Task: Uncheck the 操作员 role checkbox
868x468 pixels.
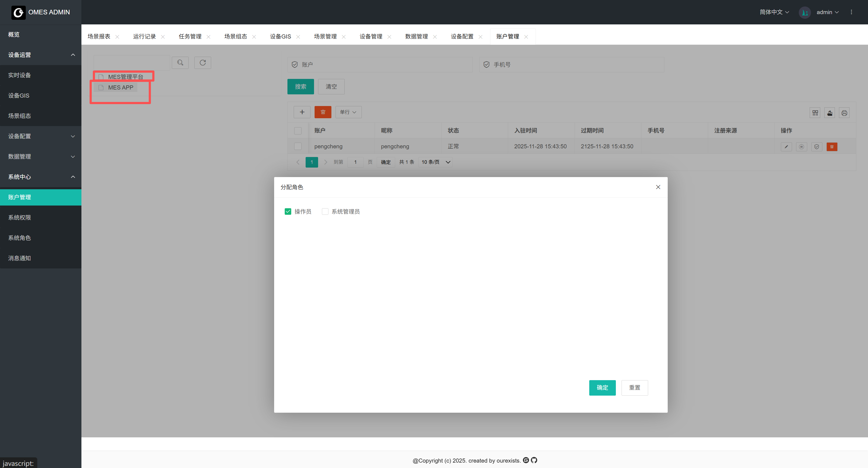Action: [x=288, y=211]
